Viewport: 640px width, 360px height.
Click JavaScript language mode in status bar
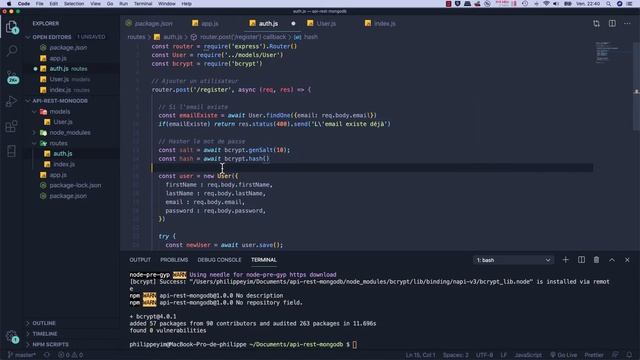(x=528, y=355)
